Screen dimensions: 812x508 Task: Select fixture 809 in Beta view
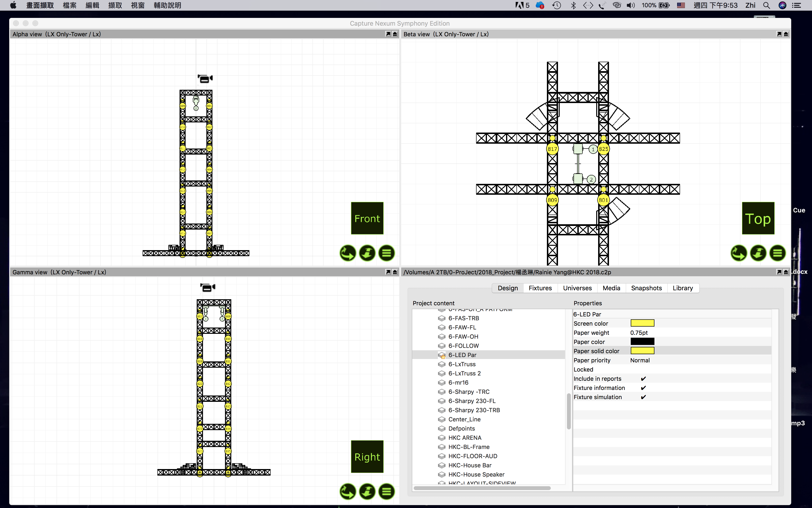click(x=552, y=200)
